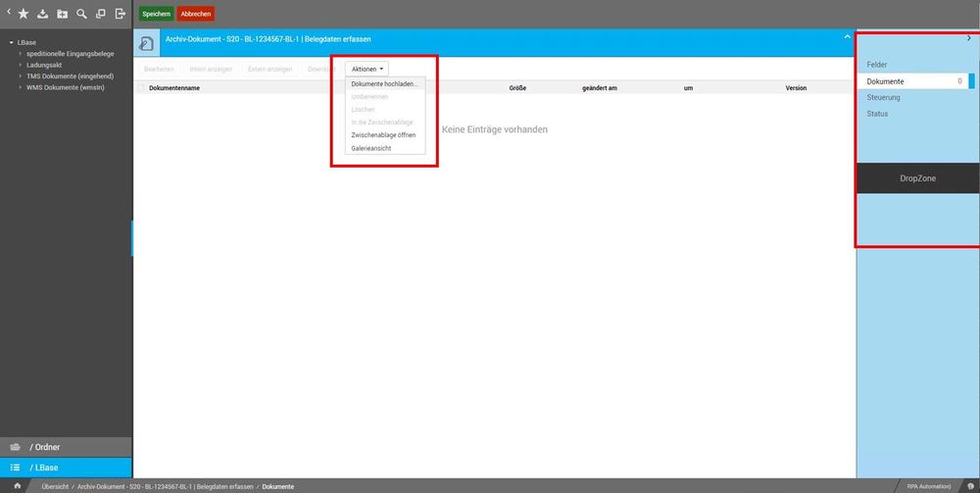Sort by the Größe column header
980x493 pixels.
(x=517, y=88)
